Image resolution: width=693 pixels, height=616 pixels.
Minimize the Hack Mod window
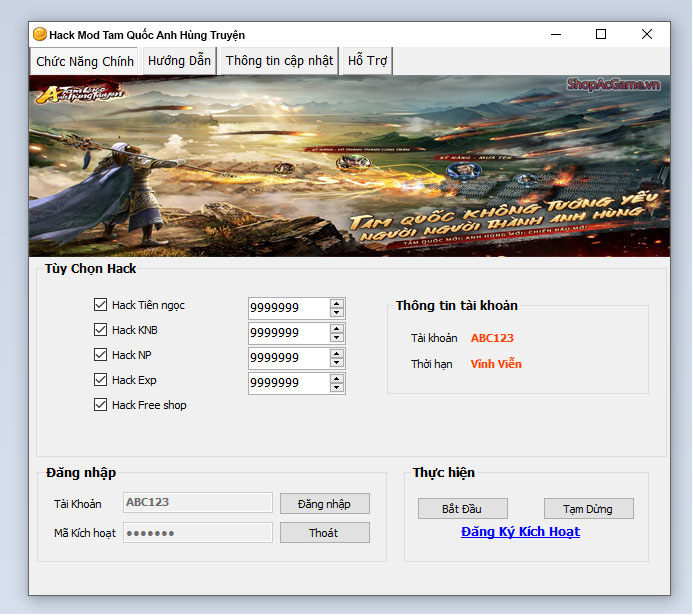(556, 34)
